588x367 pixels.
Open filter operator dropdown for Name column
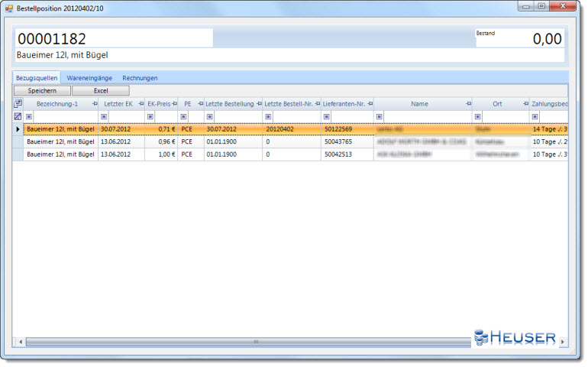pyautogui.click(x=378, y=117)
